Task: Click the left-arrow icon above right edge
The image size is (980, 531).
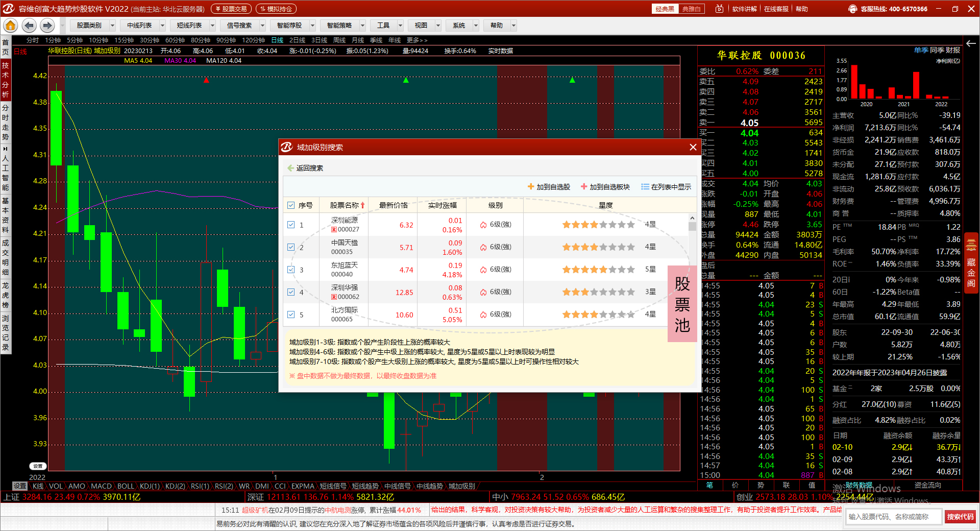Action: click(971, 43)
